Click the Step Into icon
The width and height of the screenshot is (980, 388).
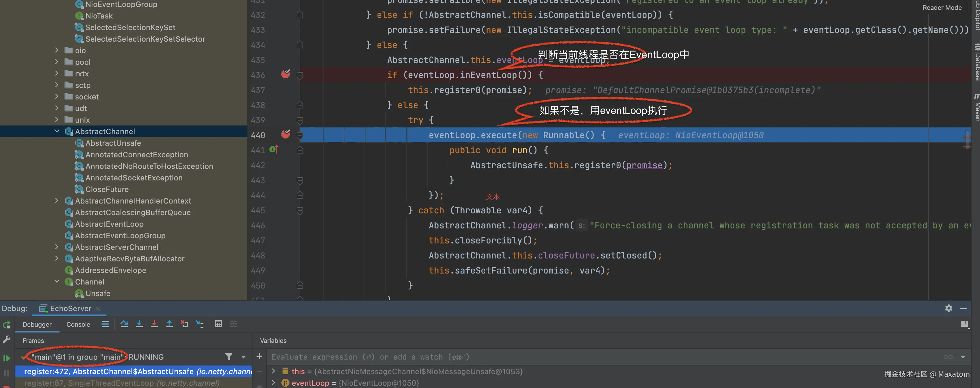pos(139,324)
